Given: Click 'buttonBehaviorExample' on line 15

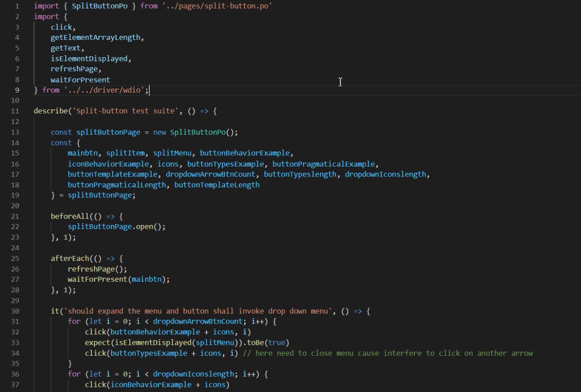Looking at the screenshot, I should pyautogui.click(x=245, y=153).
